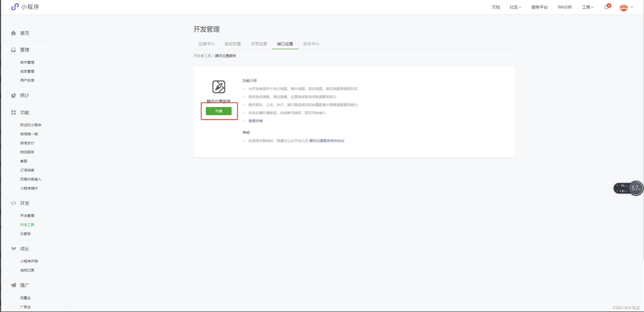The height and width of the screenshot is (312, 644).
Task: Select 微信支付 in the sidebar
Action: [27, 143]
